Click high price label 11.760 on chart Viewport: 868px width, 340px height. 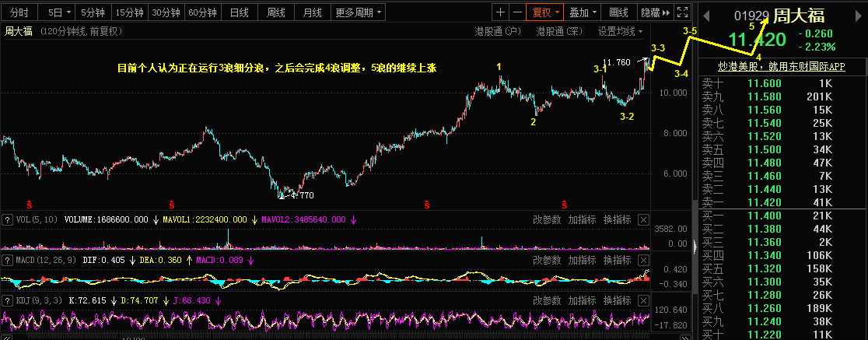coord(617,62)
